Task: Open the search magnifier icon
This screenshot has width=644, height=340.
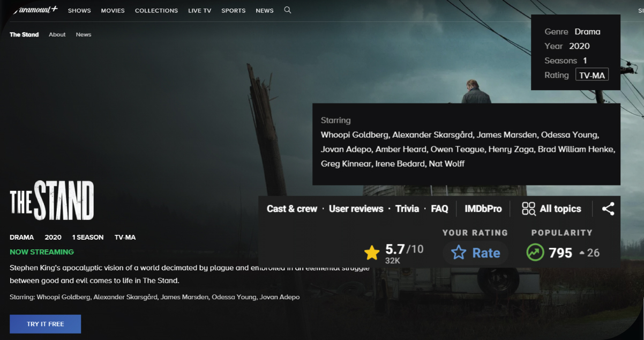Action: pos(288,10)
